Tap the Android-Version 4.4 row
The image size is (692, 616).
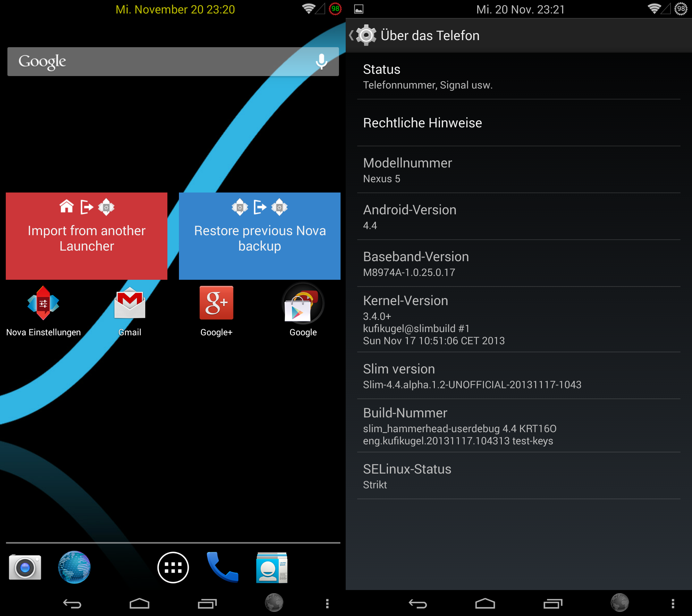[x=519, y=217]
